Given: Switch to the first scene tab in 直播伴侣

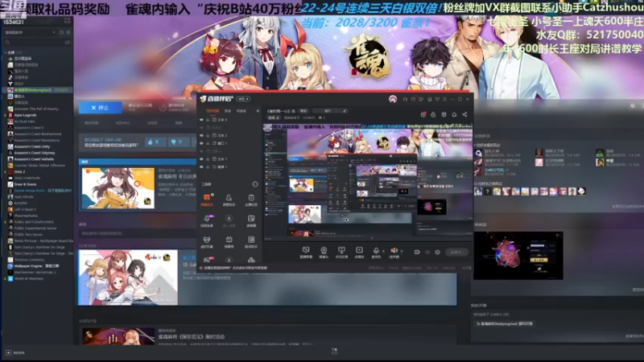Looking at the screenshot, I should [x=213, y=111].
